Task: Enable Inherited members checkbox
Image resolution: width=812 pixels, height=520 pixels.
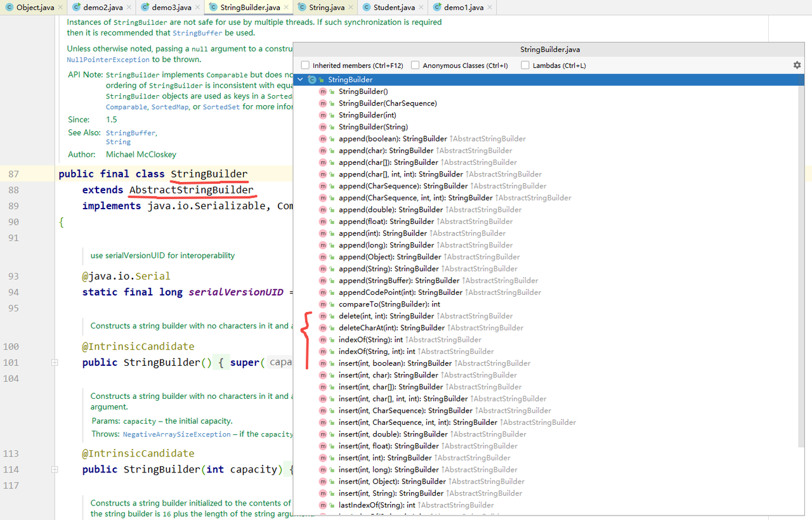Action: (305, 65)
